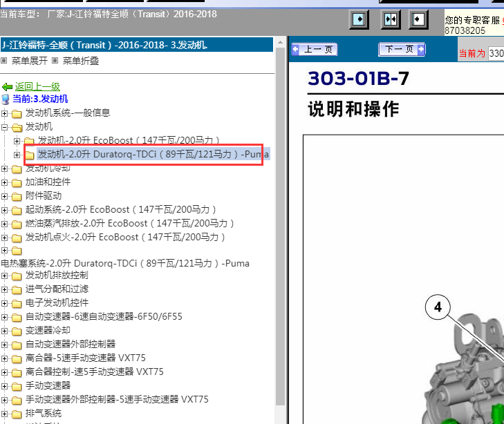Select 电子发动机控件 tree item
Viewport: 504px width, 424px height.
point(57,302)
